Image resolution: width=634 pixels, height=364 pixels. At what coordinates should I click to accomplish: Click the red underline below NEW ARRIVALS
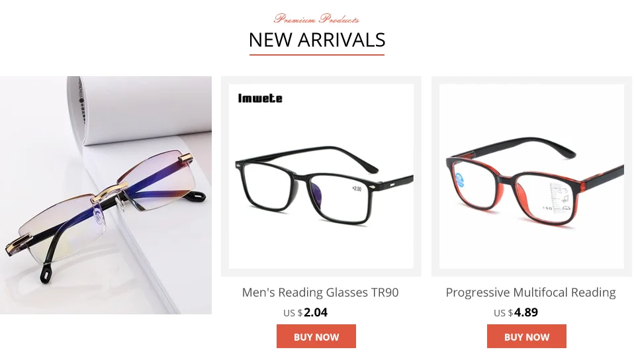[x=316, y=54]
